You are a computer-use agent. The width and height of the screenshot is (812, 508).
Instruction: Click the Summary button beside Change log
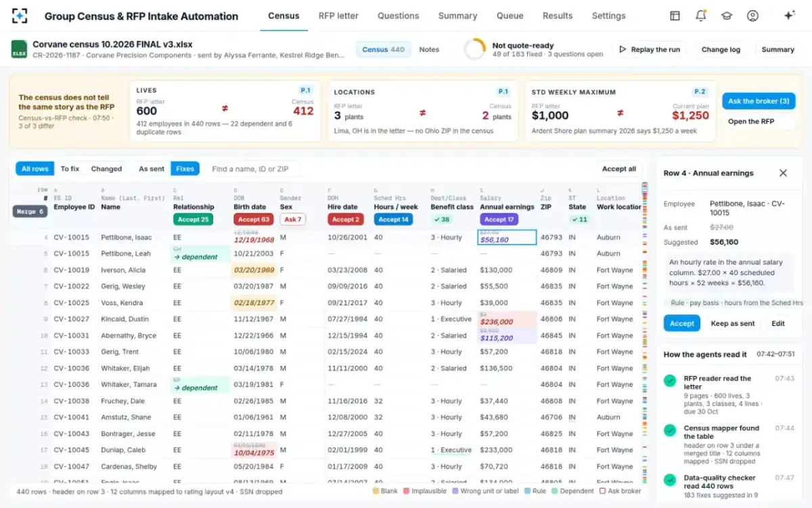tap(777, 49)
